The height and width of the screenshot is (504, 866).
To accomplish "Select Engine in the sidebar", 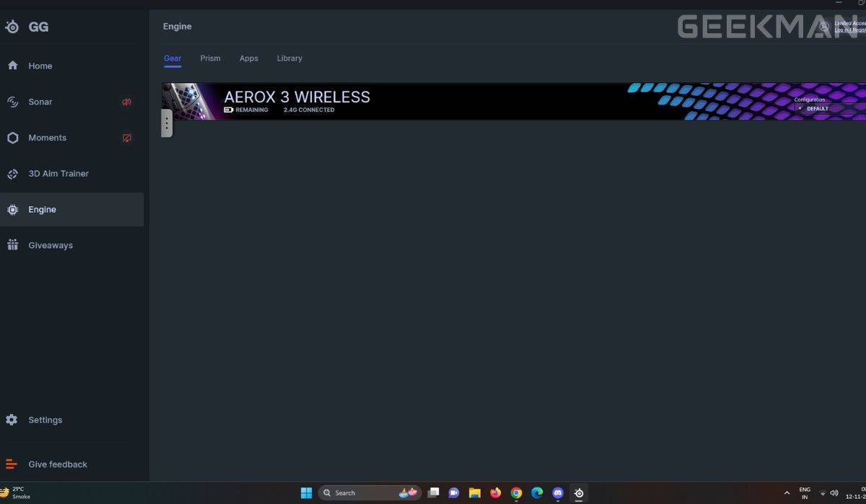I will click(x=71, y=210).
